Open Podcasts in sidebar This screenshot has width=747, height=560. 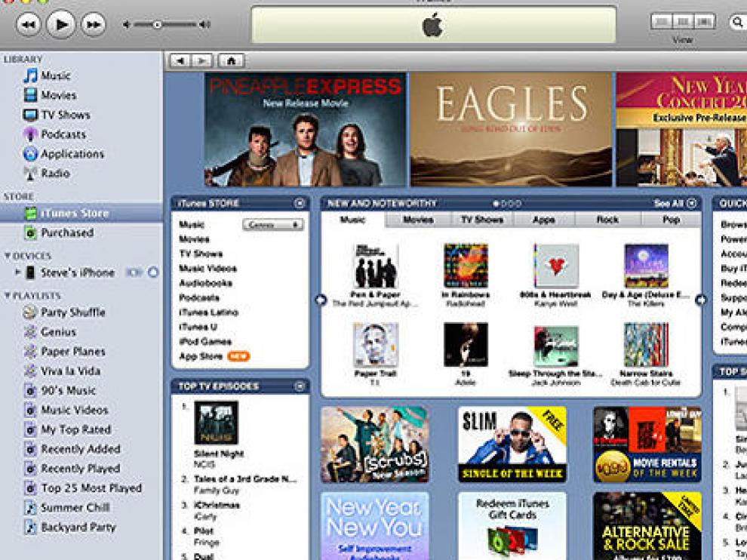(x=55, y=134)
